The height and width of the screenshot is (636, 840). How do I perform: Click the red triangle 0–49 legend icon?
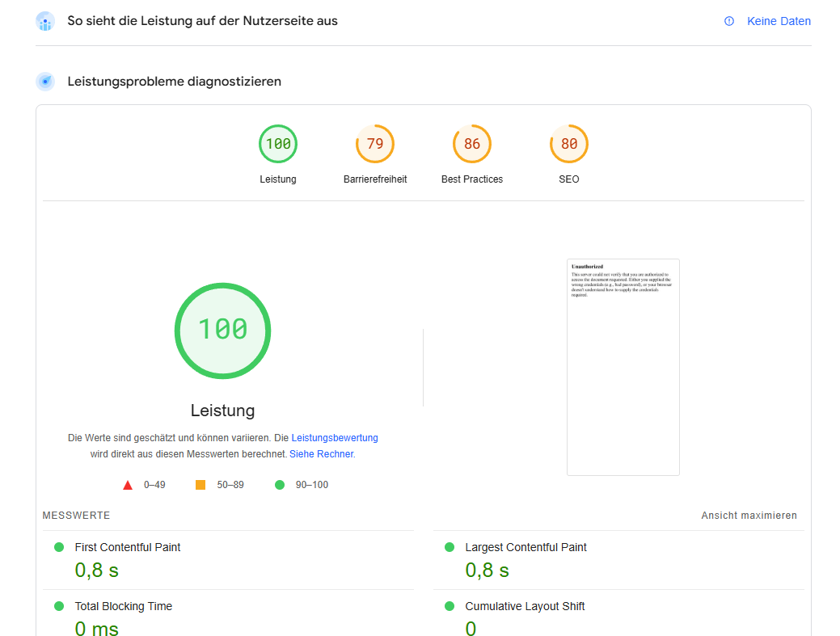pos(128,485)
